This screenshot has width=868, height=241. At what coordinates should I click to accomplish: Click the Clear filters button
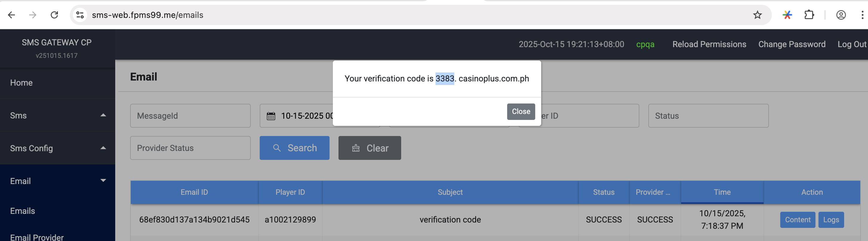[x=369, y=148]
